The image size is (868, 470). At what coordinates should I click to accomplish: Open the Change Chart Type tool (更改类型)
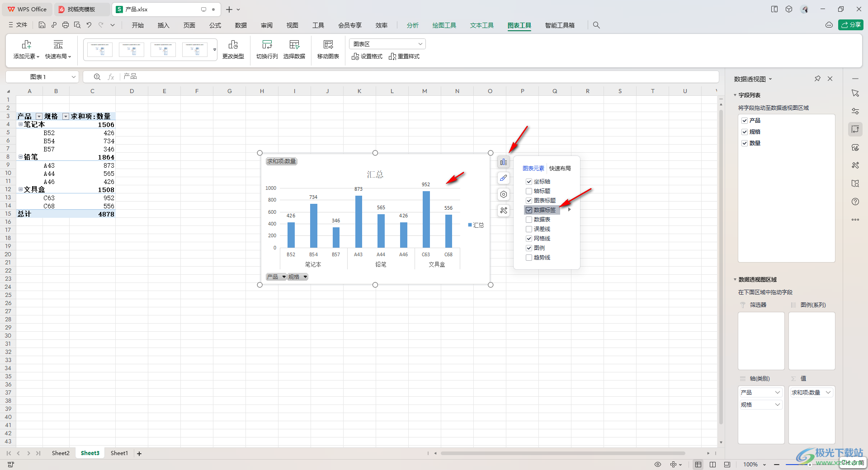[233, 50]
